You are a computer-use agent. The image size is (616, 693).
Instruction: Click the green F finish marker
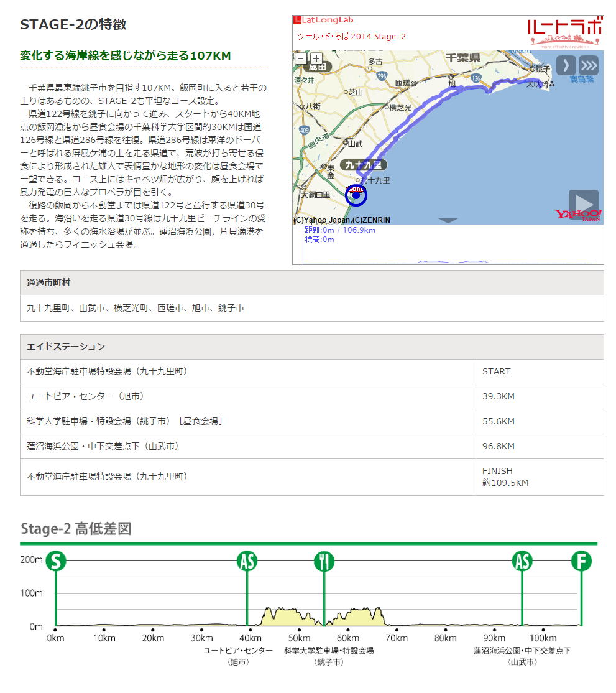581,561
